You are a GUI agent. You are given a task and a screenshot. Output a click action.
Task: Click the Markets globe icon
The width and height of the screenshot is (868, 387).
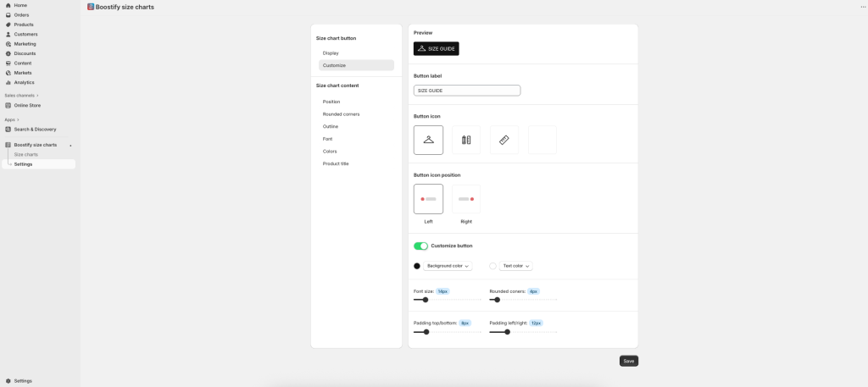tap(8, 73)
